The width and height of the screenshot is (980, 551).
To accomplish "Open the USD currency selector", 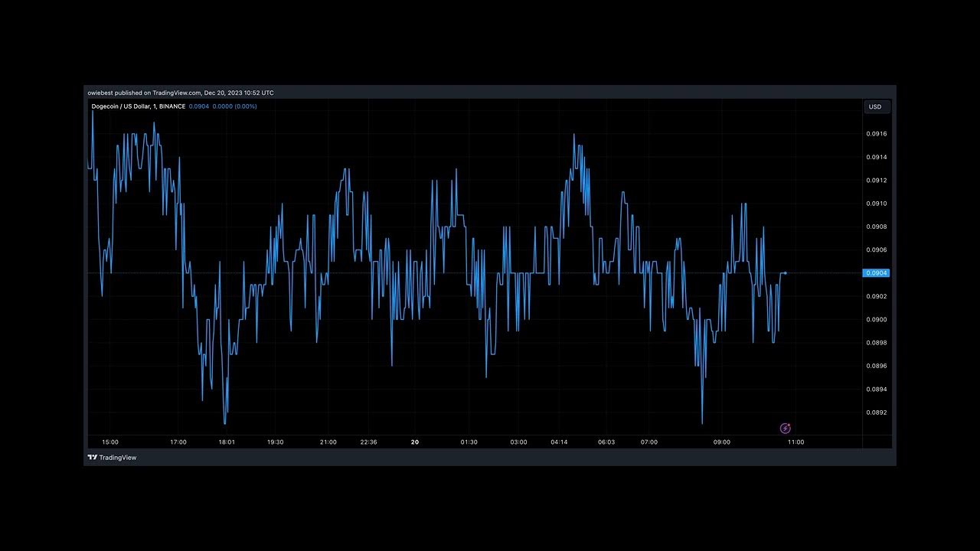I will pos(874,107).
